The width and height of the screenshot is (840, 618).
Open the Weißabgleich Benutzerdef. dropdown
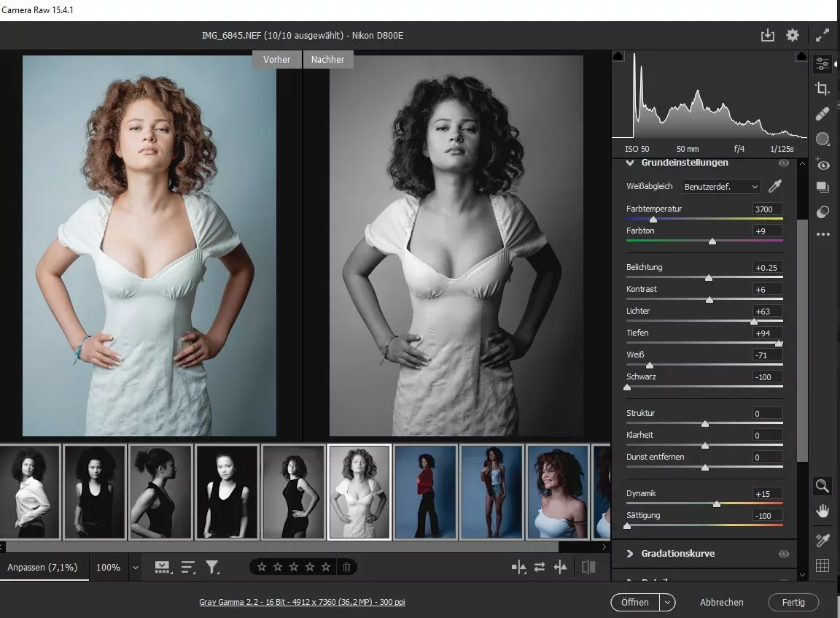[x=721, y=187]
